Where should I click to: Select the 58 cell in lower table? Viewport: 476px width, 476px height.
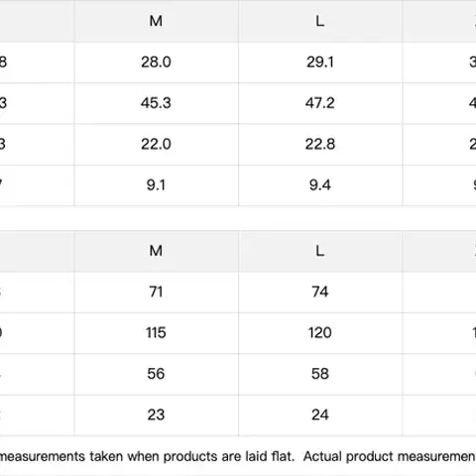click(x=320, y=374)
